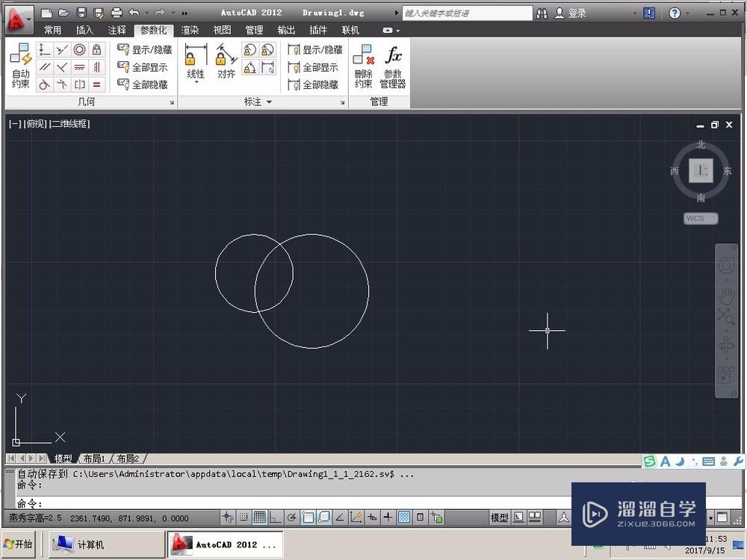Switch to the 渲染 ribbon tab
This screenshot has height=560, width=747.
(x=190, y=30)
